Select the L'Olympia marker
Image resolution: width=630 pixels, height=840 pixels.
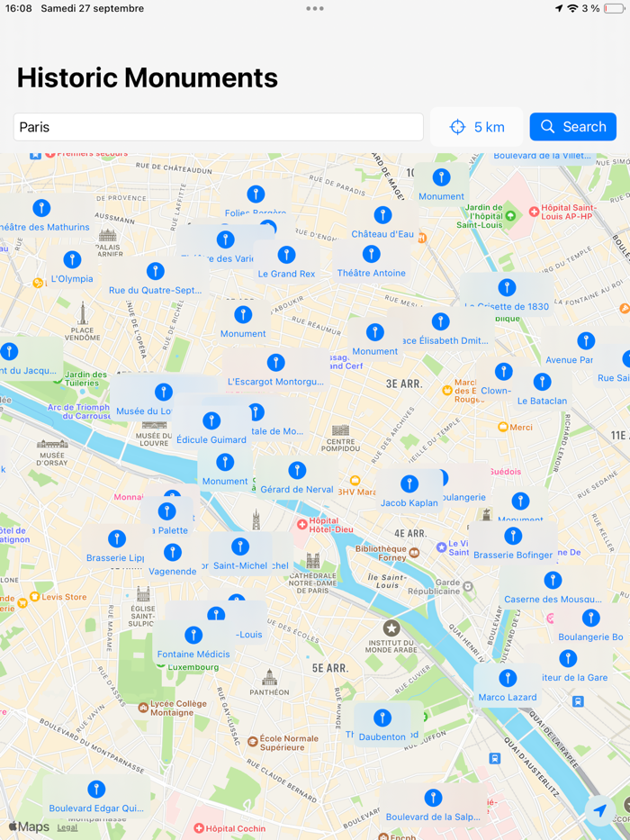pyautogui.click(x=72, y=268)
